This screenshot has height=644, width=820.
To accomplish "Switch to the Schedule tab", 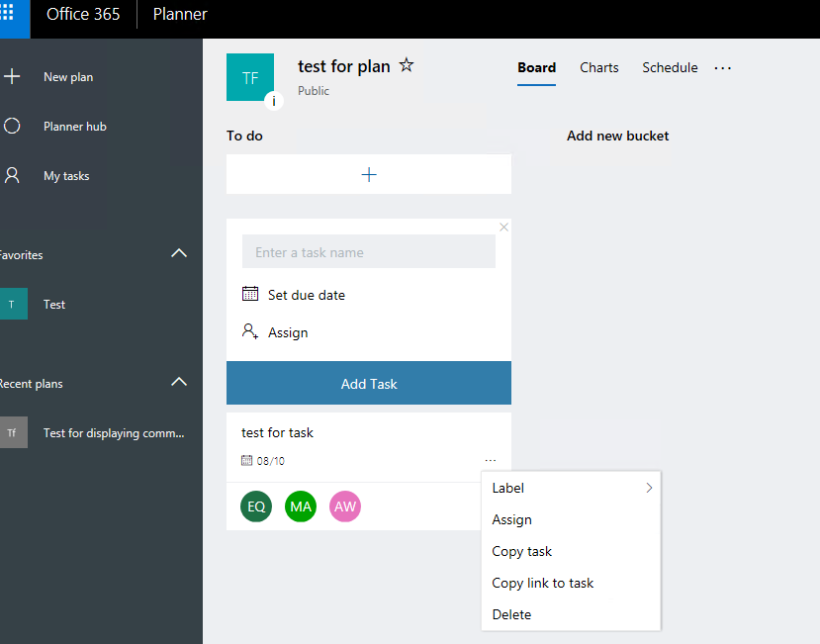I will (x=670, y=68).
